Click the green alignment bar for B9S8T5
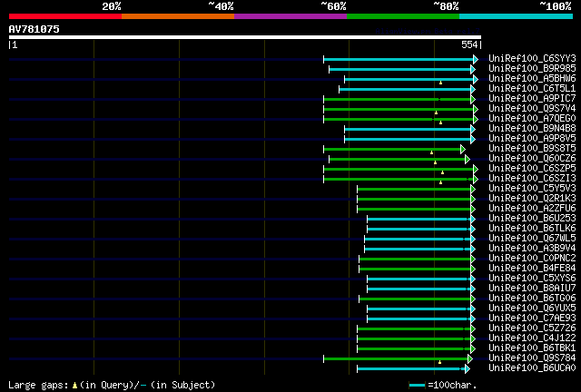This screenshot has width=581, height=392. tap(392, 150)
